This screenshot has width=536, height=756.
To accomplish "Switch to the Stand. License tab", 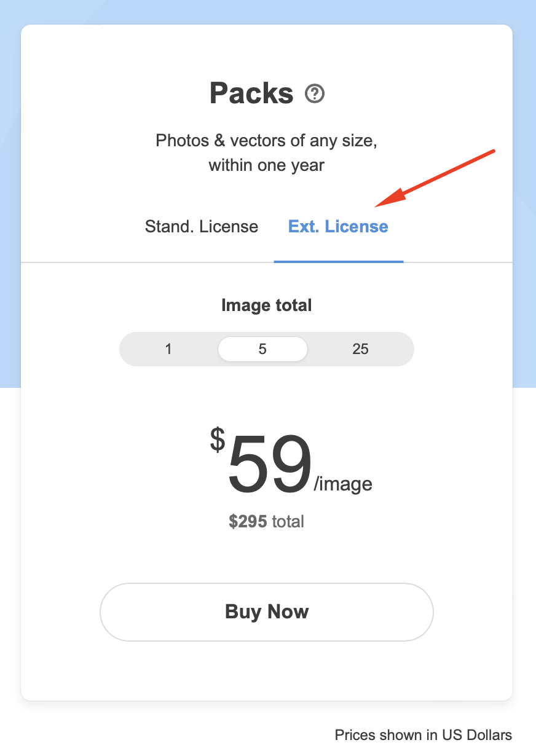I will click(x=201, y=226).
